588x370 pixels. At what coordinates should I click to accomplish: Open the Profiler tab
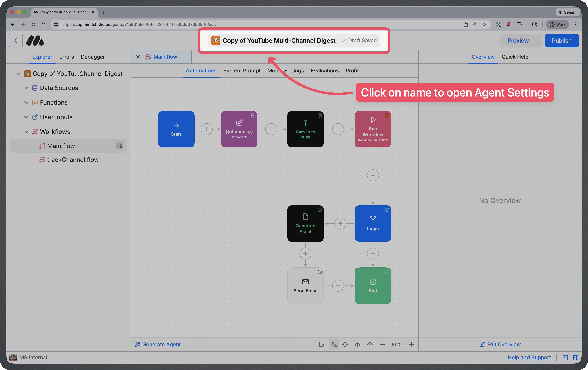tap(354, 70)
